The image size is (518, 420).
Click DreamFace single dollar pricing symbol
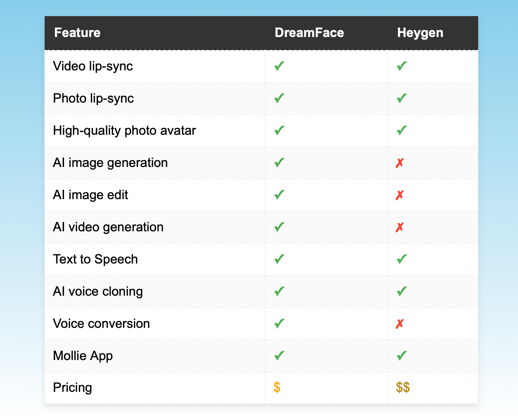click(x=277, y=387)
